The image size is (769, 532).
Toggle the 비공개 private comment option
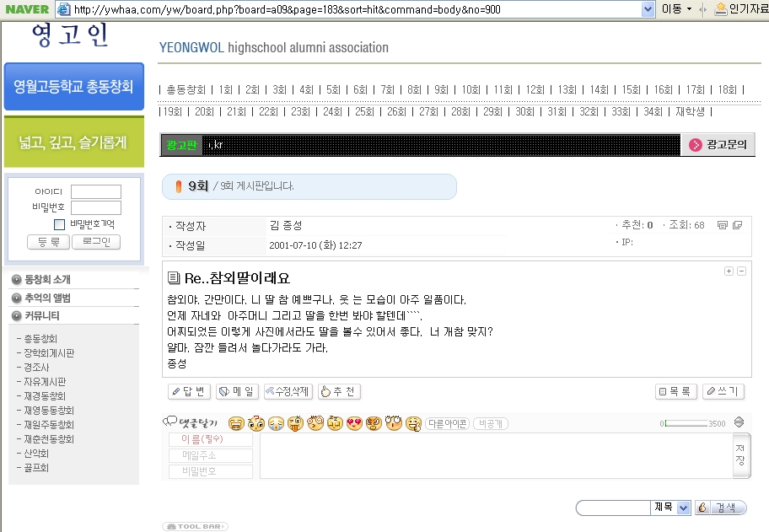(x=491, y=423)
